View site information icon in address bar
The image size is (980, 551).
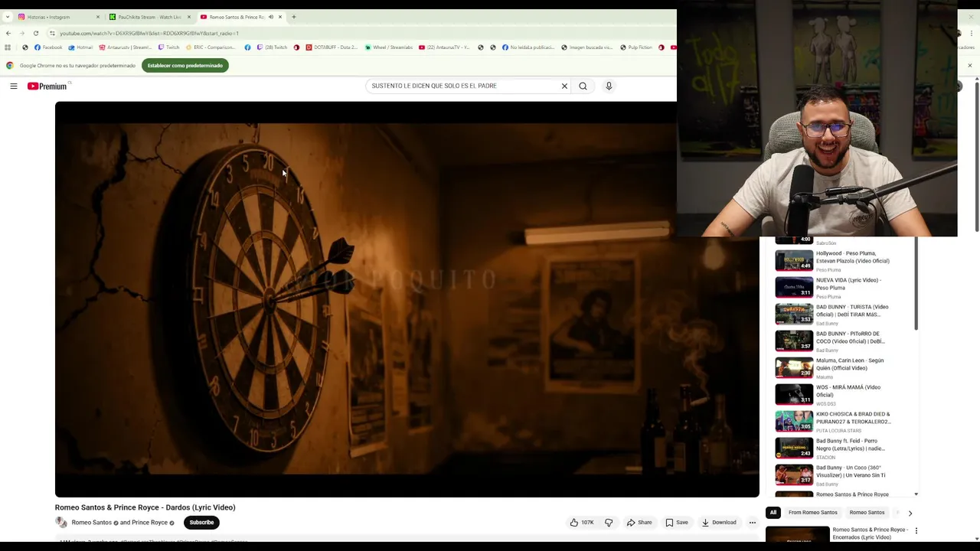52,33
